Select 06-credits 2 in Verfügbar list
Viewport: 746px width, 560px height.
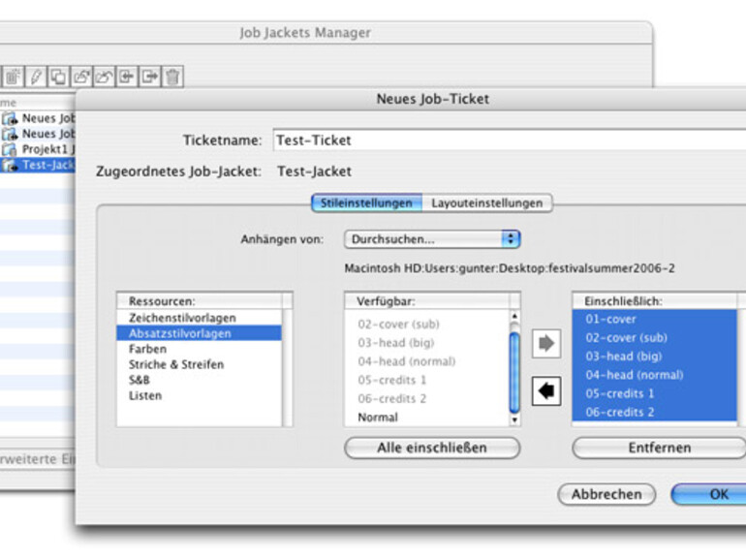(x=426, y=399)
